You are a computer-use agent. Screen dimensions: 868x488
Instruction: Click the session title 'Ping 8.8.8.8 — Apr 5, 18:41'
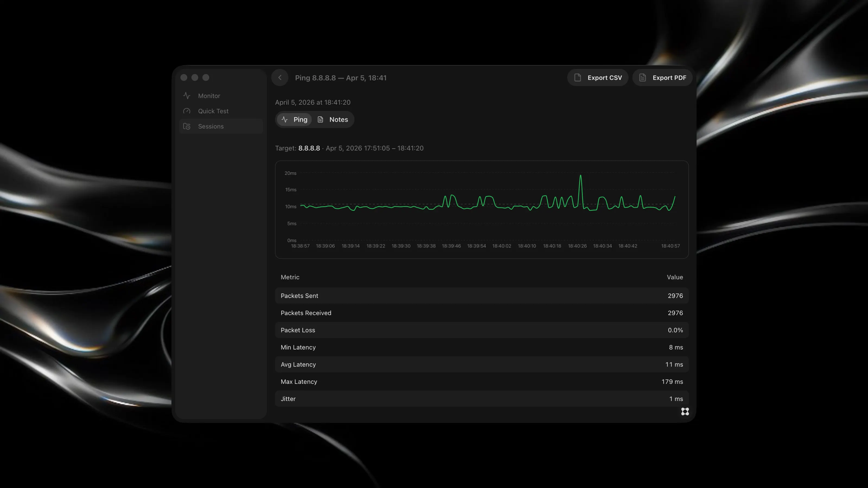(x=341, y=78)
